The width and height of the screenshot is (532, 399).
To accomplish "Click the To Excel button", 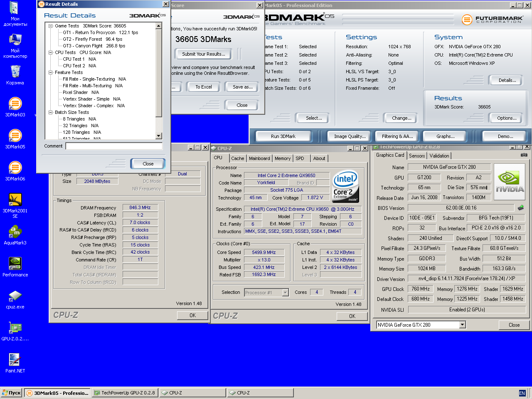I will pyautogui.click(x=204, y=87).
